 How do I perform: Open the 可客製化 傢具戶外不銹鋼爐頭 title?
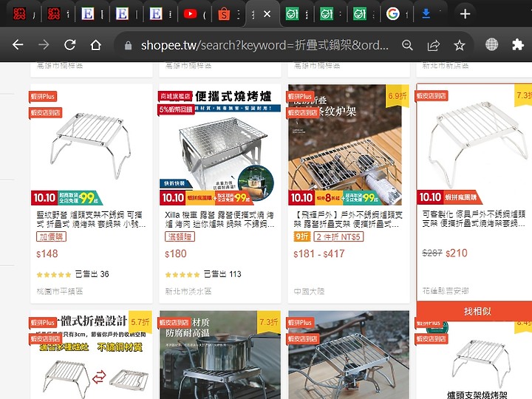click(x=474, y=219)
